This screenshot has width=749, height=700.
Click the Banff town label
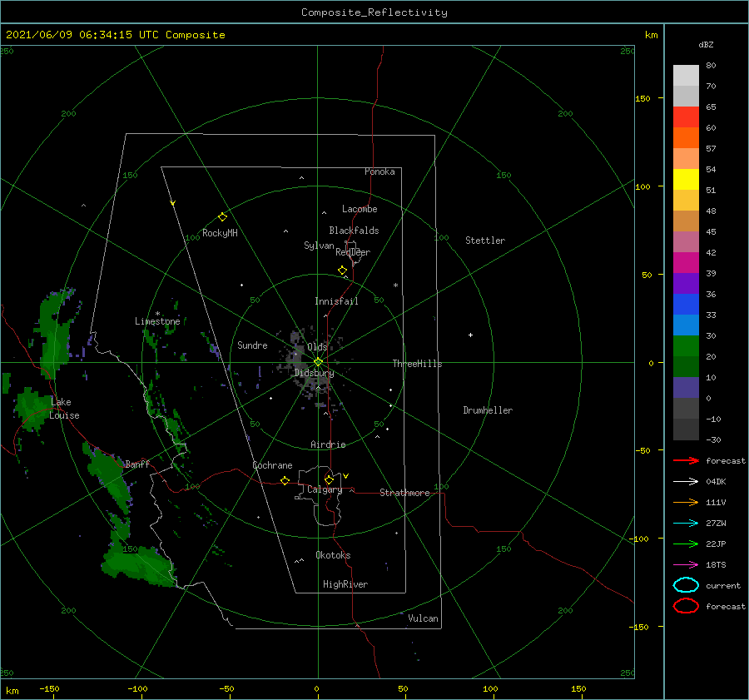(x=137, y=464)
